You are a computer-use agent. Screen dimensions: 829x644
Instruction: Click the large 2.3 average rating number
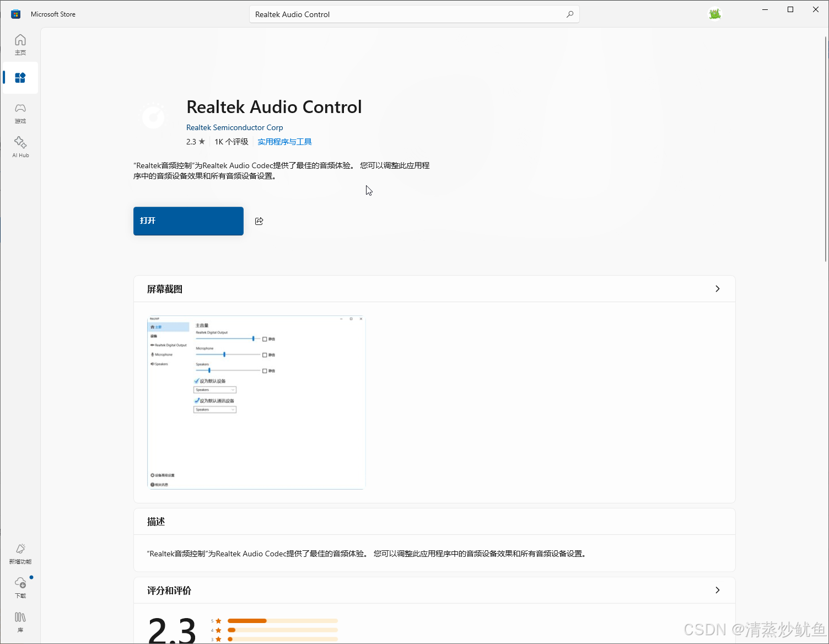click(172, 630)
